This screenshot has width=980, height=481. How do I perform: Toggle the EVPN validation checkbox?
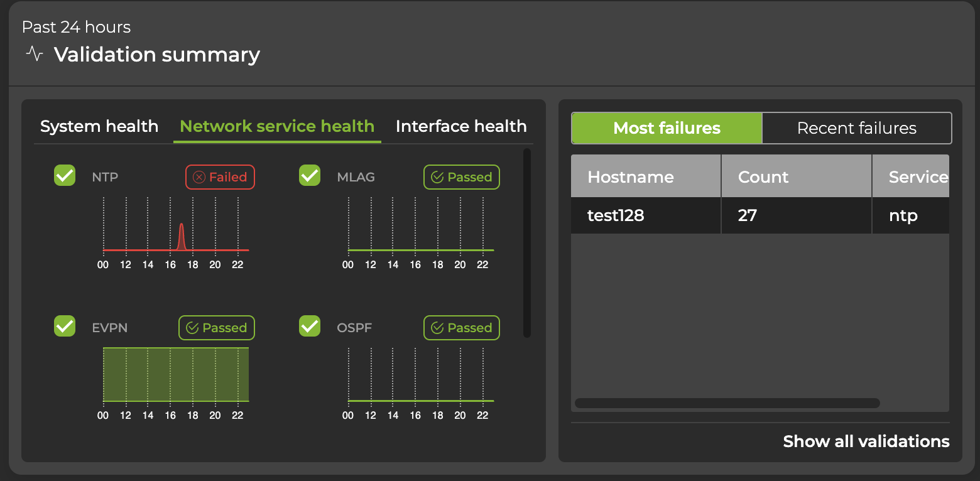(x=65, y=326)
